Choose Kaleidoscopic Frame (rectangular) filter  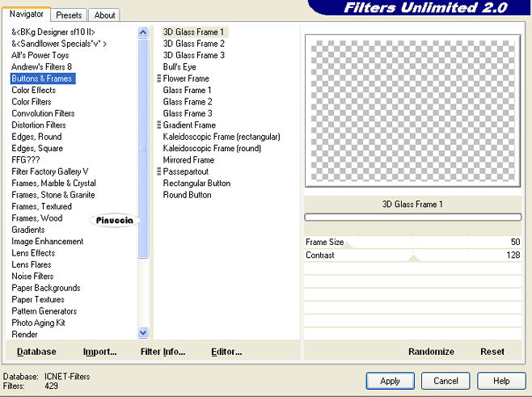(222, 137)
